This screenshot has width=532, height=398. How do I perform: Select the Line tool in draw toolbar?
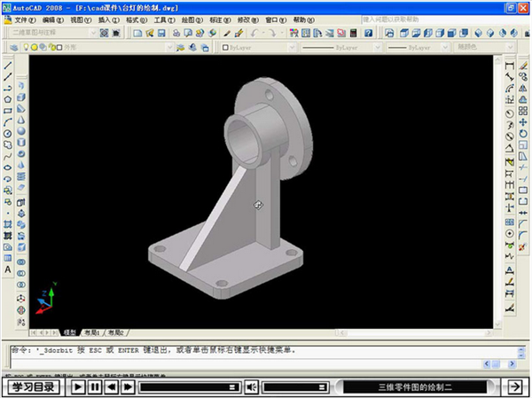pyautogui.click(x=8, y=66)
